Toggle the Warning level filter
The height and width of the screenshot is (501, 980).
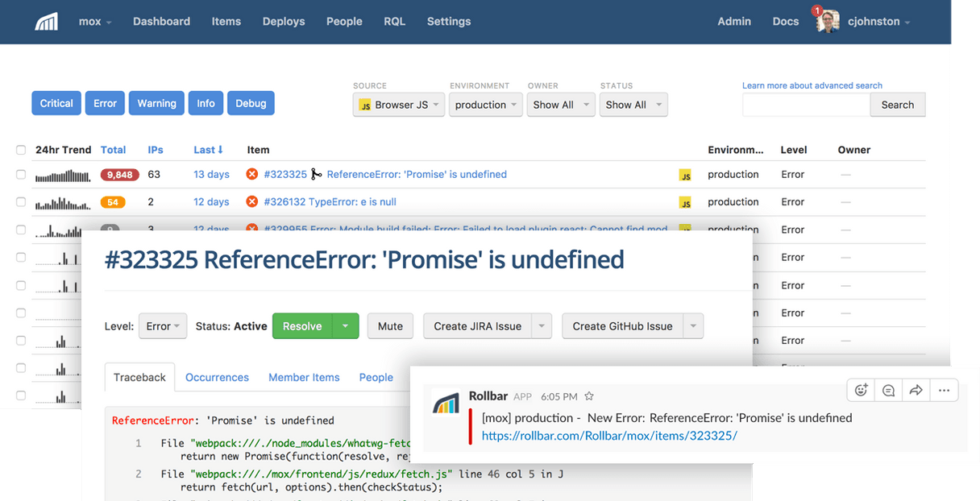(156, 103)
